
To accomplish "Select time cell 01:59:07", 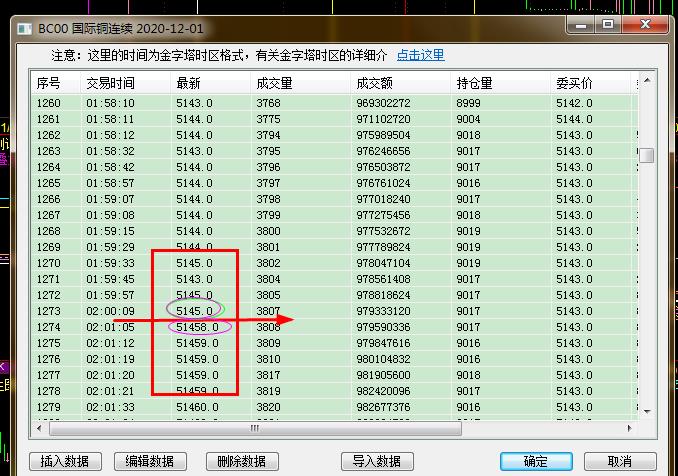I will click(110, 199).
